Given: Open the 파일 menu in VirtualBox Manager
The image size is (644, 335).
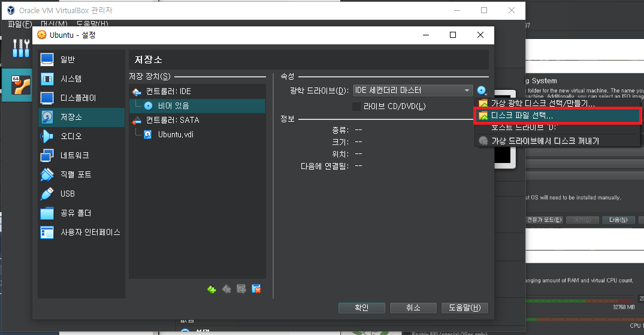Looking at the screenshot, I should [20, 24].
